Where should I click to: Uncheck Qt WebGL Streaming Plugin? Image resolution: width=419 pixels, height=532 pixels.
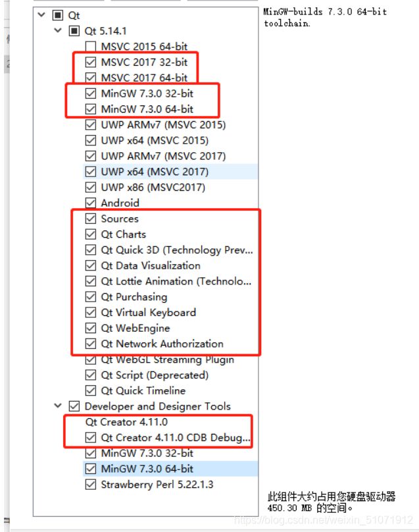[x=91, y=359]
